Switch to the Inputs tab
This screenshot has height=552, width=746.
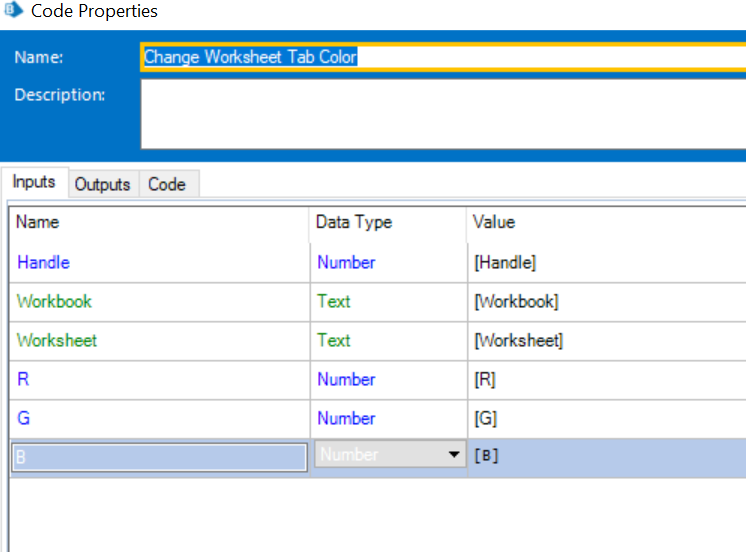(x=34, y=183)
